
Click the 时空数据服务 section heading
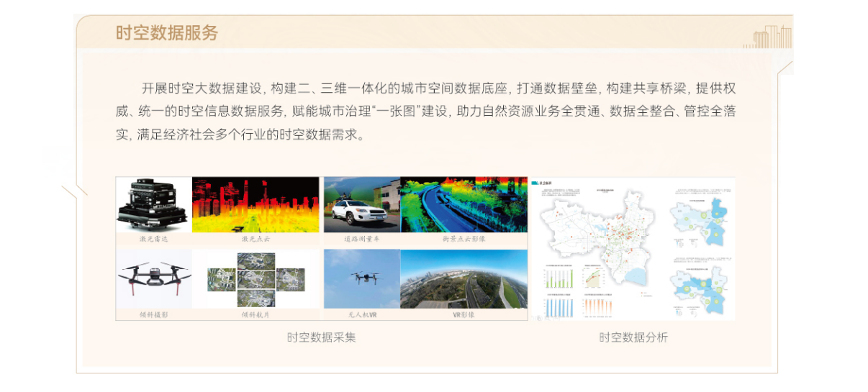[x=166, y=33]
